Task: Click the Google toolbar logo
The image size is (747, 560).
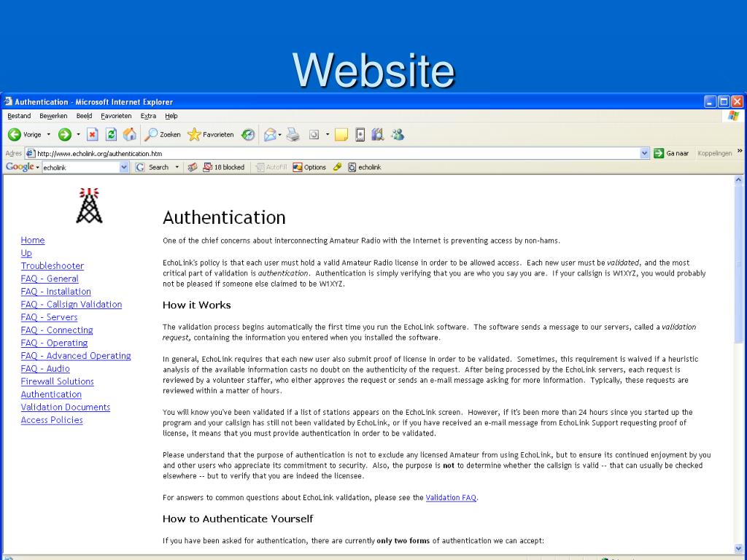Action: [20, 167]
